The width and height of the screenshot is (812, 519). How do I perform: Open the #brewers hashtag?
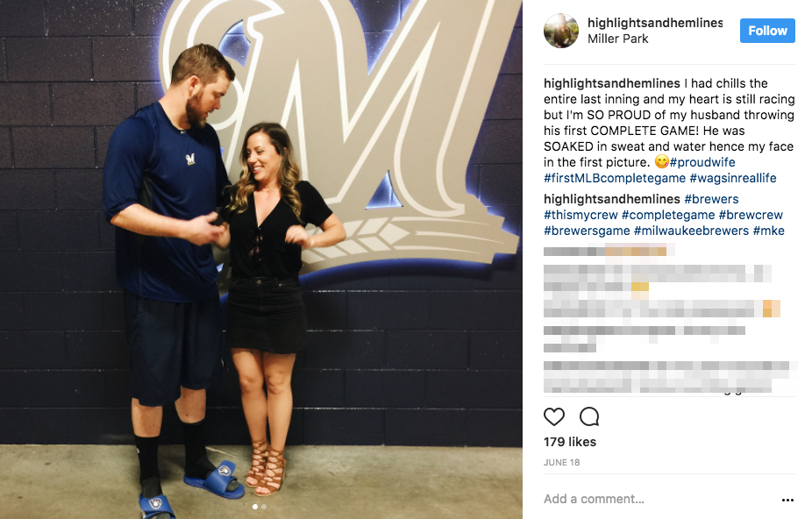[711, 199]
